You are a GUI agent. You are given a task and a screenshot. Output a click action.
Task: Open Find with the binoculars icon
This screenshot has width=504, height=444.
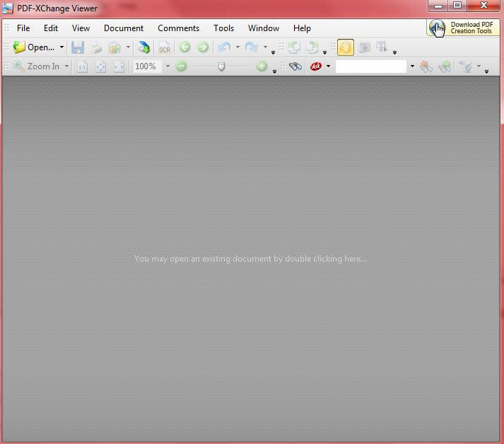(295, 66)
